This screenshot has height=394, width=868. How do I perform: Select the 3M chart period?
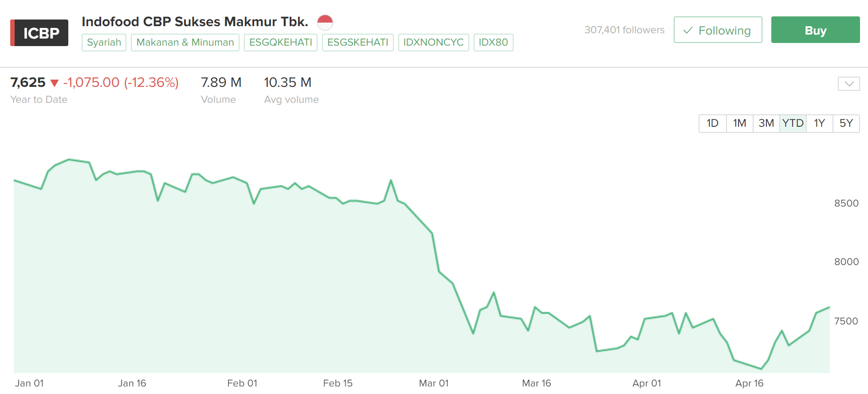766,123
